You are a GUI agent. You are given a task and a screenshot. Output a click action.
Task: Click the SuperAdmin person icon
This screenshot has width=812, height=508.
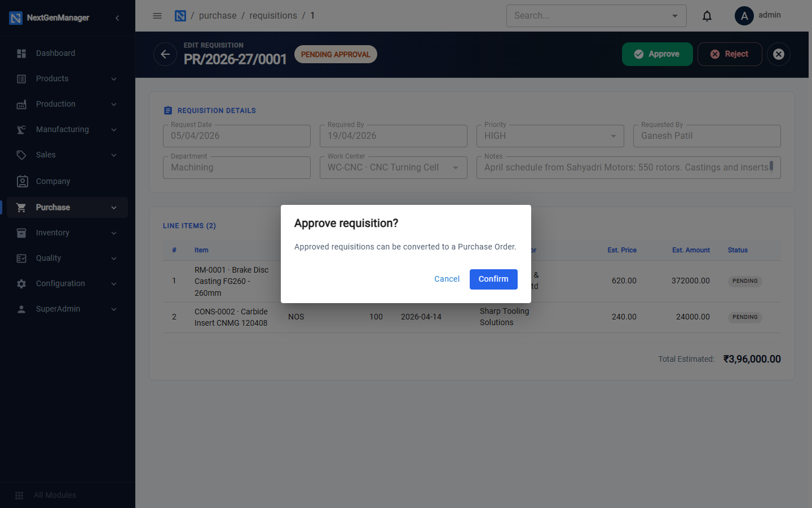coord(21,309)
